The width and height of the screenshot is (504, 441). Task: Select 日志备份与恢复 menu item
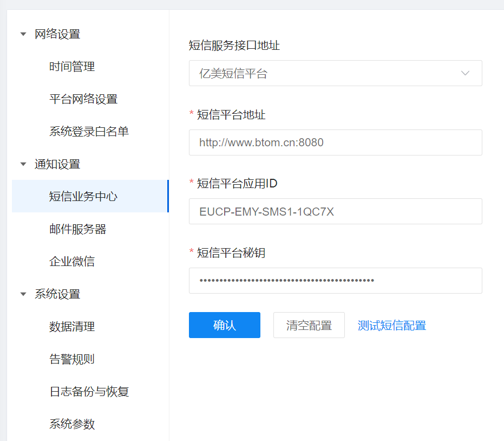tap(89, 392)
